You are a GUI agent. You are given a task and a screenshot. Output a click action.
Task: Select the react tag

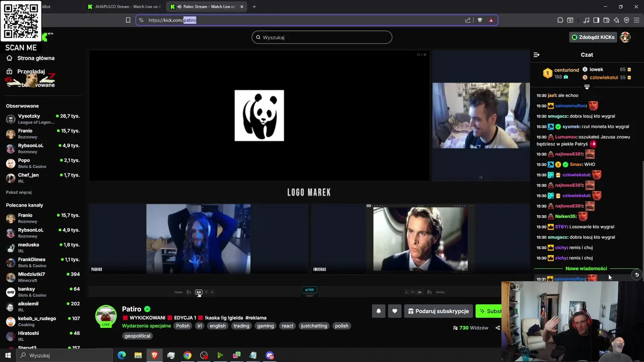click(287, 326)
